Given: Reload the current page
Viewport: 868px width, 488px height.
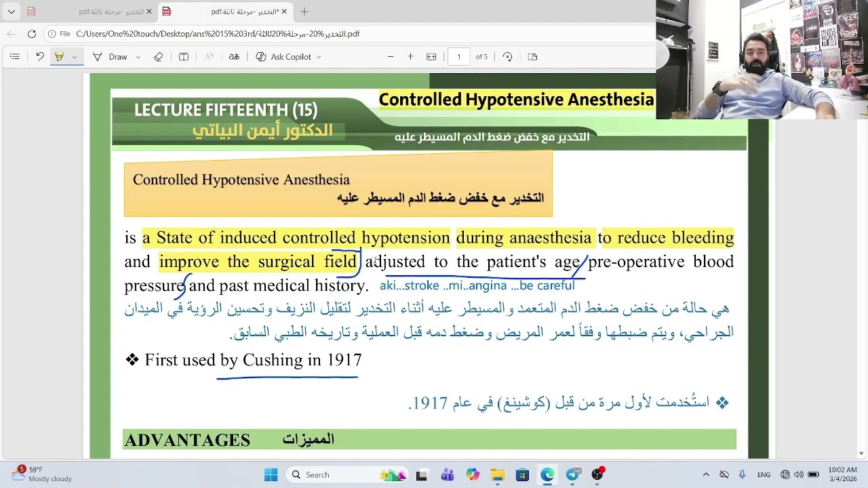Looking at the screenshot, I should pyautogui.click(x=32, y=34).
